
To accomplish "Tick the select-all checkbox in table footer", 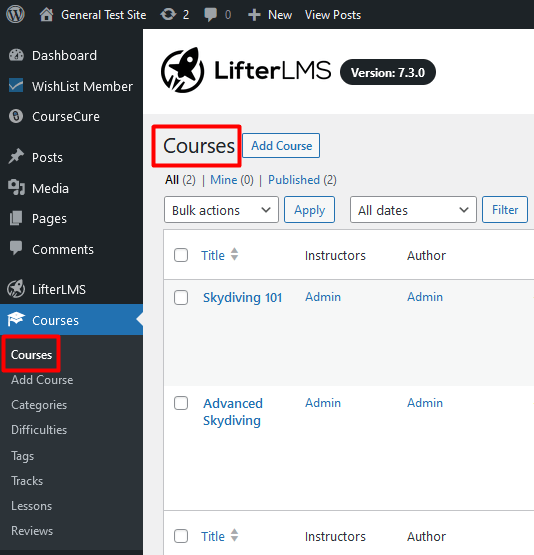I will click(x=181, y=536).
